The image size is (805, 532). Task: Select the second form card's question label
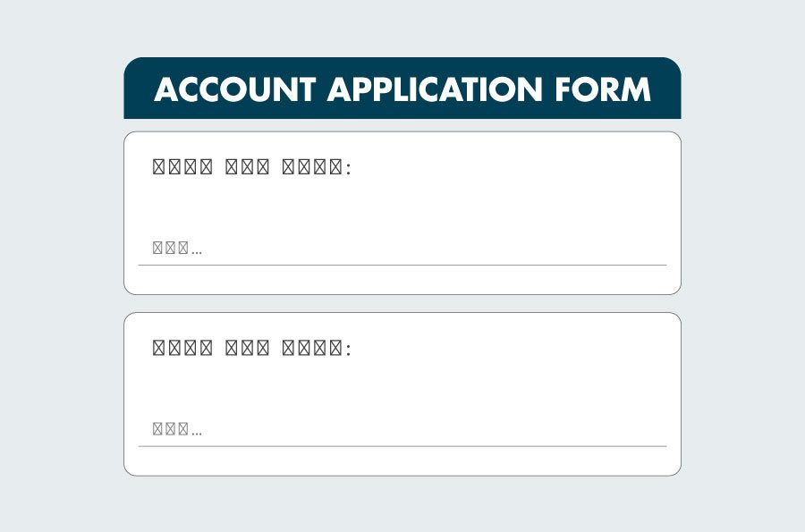[x=253, y=348]
